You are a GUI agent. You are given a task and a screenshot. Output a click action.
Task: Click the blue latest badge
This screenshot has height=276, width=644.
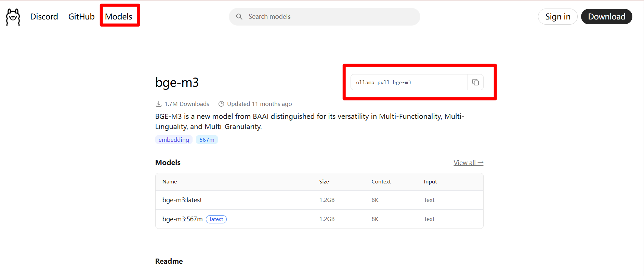[x=216, y=219]
